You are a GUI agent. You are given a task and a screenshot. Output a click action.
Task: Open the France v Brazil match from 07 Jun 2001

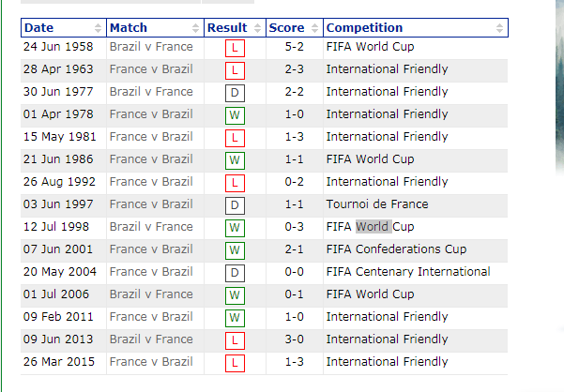[151, 249]
